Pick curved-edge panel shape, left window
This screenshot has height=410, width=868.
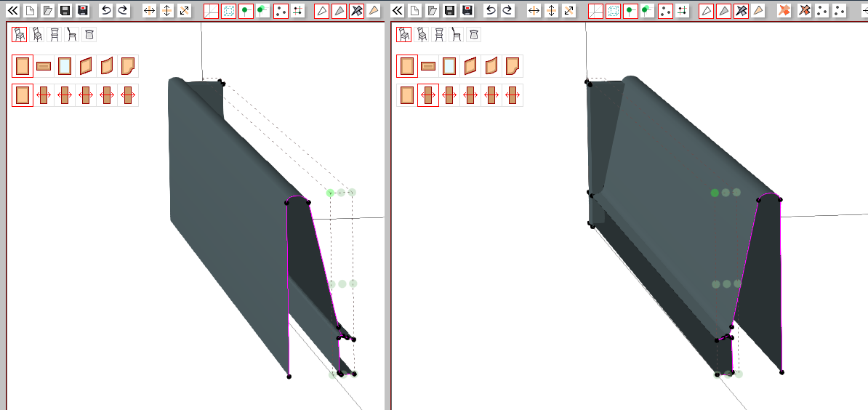click(x=107, y=66)
